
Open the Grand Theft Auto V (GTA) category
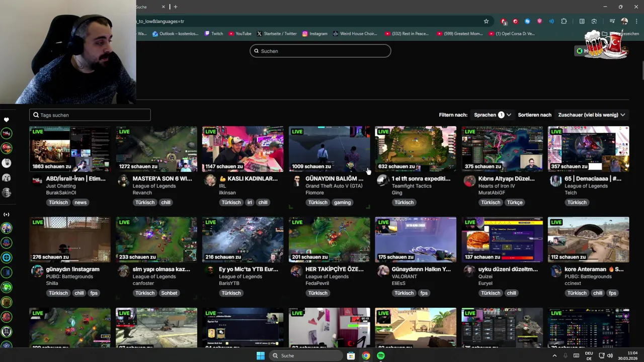click(334, 186)
